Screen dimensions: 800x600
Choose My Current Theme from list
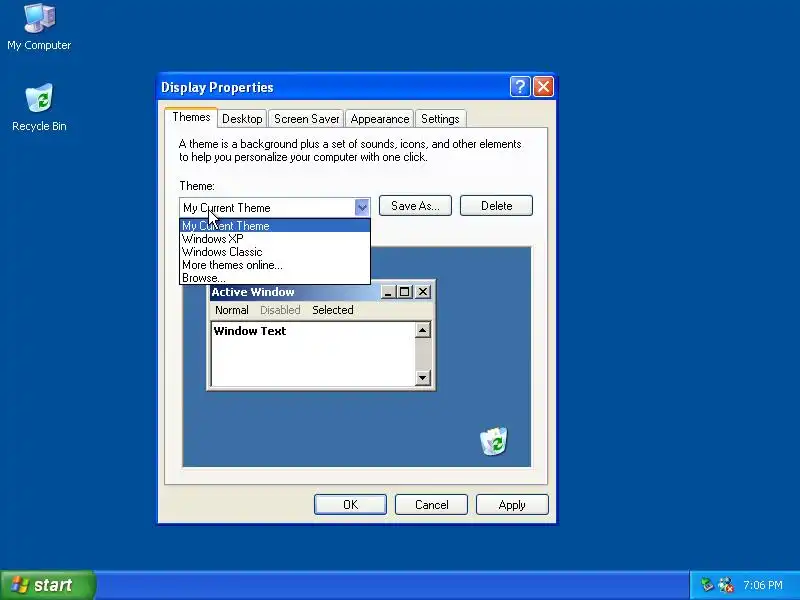coord(275,226)
